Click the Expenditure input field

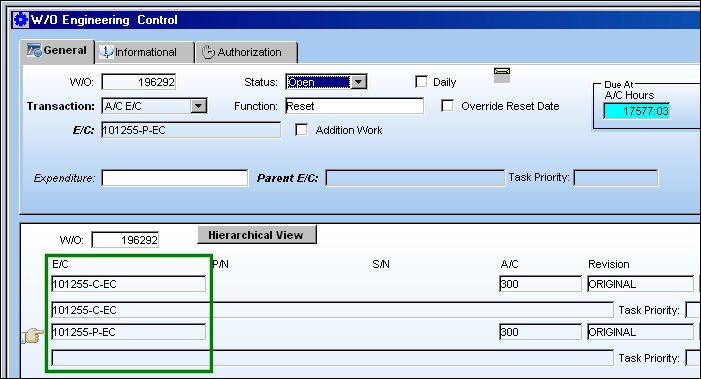pyautogui.click(x=175, y=177)
